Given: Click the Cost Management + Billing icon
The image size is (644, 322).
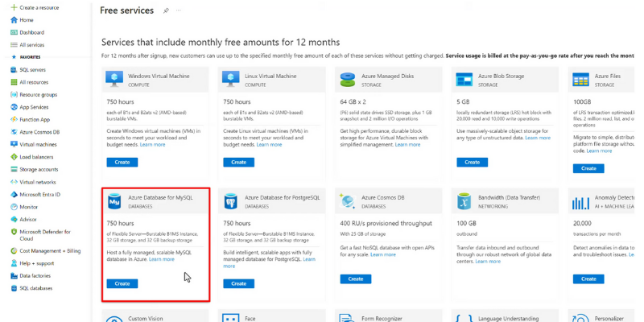Looking at the screenshot, I should pyautogui.click(x=14, y=251).
